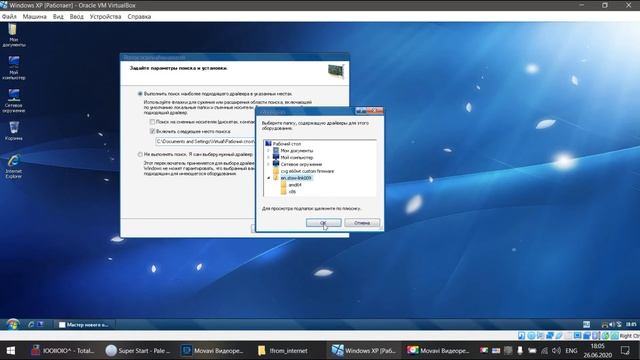The image size is (640, 360).
Task: Open Movavi button with colorful camera icon
Action: [439, 351]
